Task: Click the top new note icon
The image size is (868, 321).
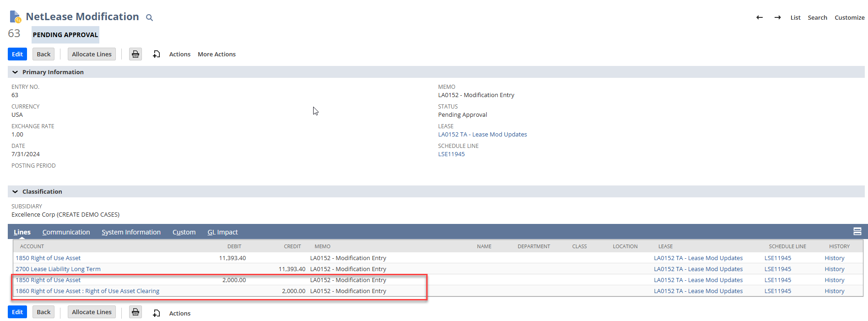Action: point(157,54)
